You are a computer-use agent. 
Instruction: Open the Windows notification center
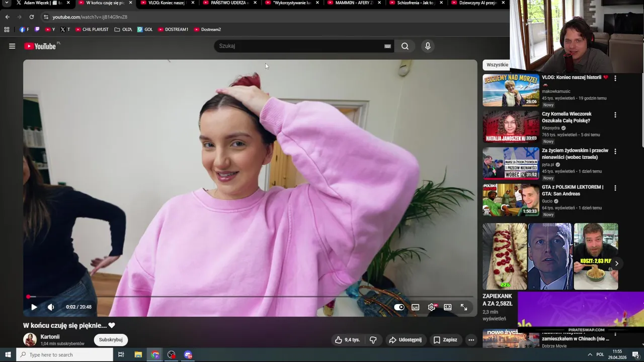click(635, 355)
